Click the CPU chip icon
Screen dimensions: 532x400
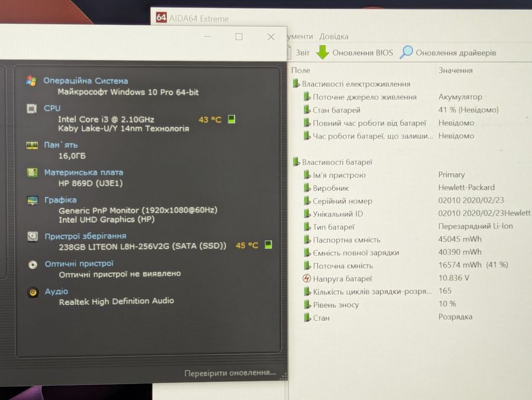pyautogui.click(x=31, y=109)
